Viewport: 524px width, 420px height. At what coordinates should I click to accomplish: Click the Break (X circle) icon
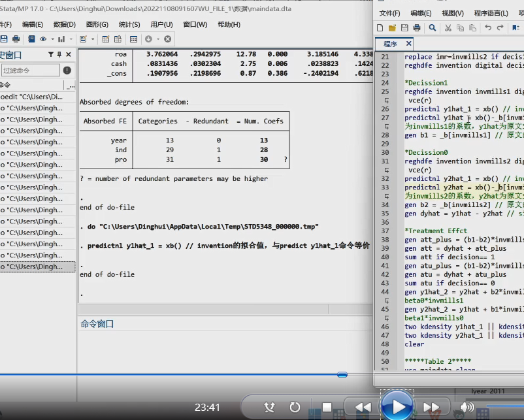coord(168,39)
